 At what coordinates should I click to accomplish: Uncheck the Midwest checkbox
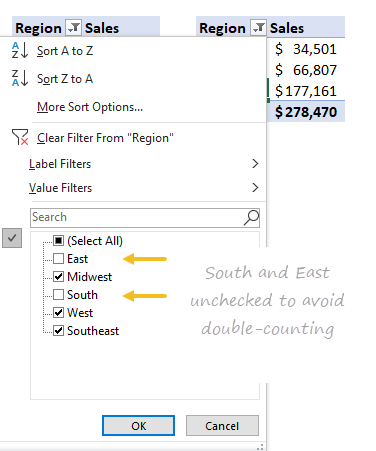59,277
